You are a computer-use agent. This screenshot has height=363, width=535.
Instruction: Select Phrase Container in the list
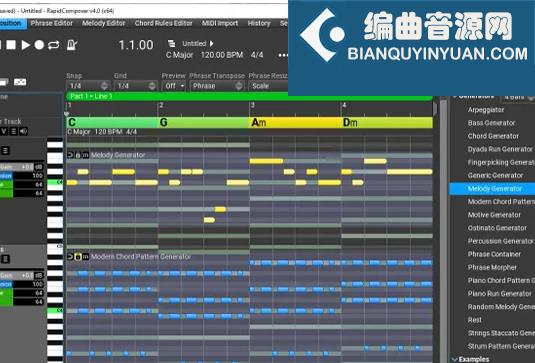(494, 254)
